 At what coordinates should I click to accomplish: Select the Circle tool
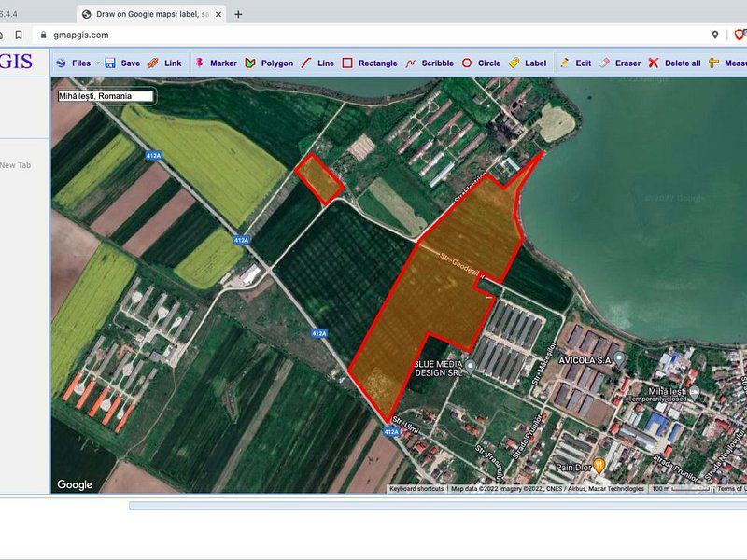tap(481, 63)
